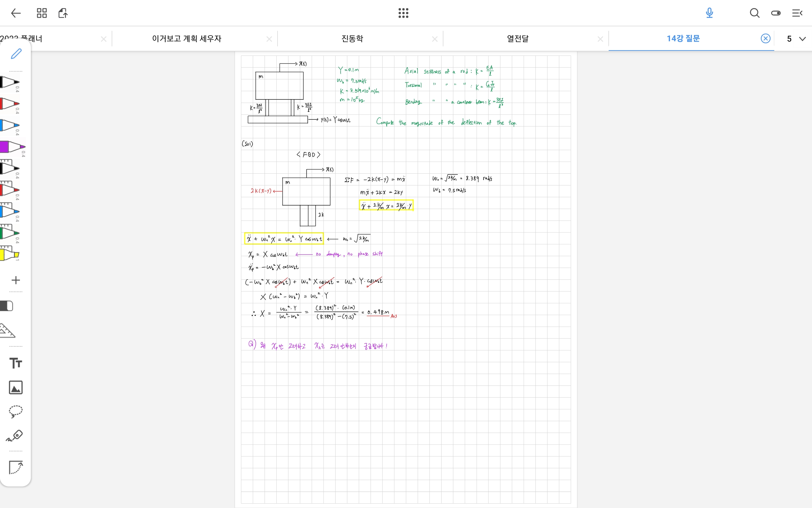Select the active 14강 질문 tab
812x508 pixels.
tap(683, 39)
